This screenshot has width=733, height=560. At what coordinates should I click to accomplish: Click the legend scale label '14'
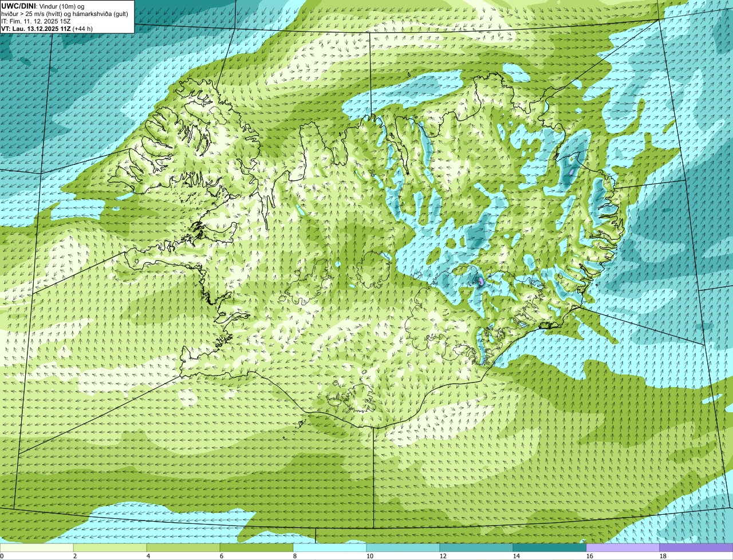pyautogui.click(x=517, y=556)
